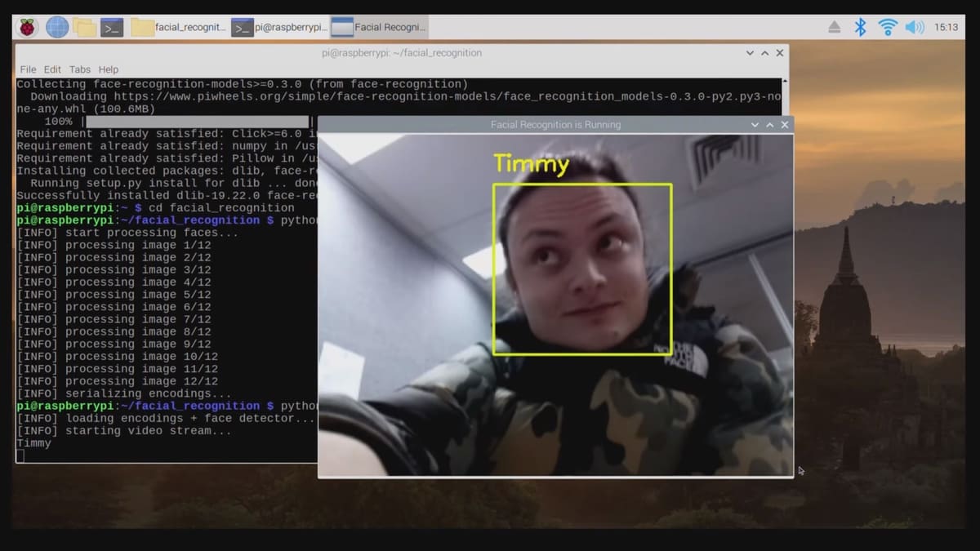Open the terminal File menu
The height and width of the screenshot is (551, 980).
pos(28,69)
